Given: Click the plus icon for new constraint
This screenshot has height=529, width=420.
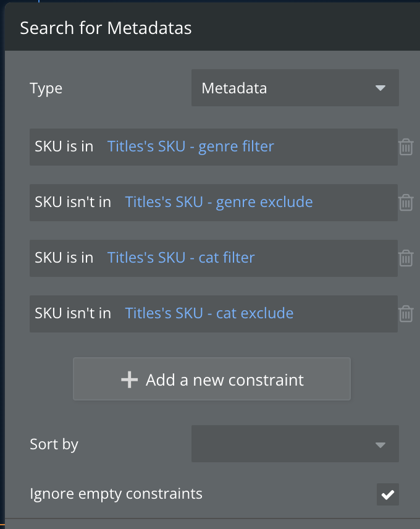Looking at the screenshot, I should tap(129, 379).
